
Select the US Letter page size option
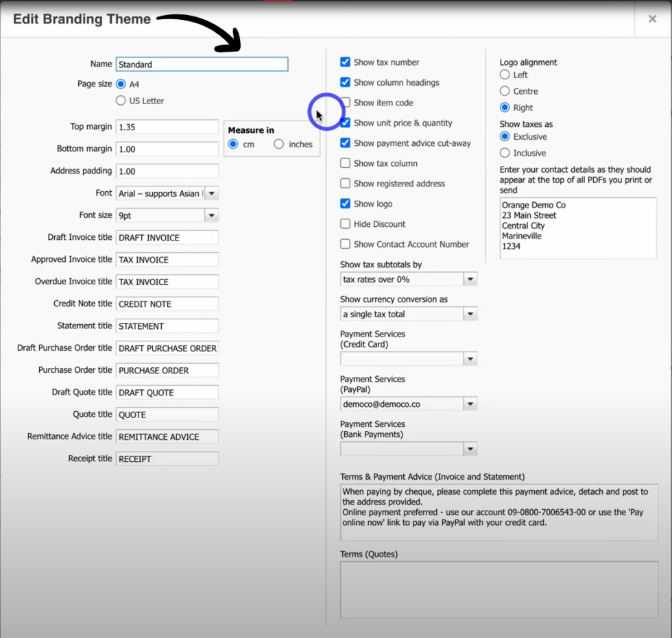[121, 100]
